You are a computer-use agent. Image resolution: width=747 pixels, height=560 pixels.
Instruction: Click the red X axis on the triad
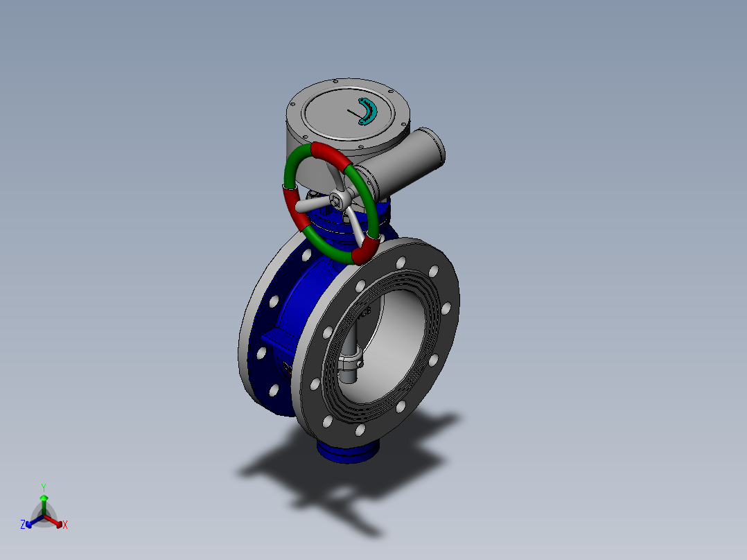click(54, 521)
